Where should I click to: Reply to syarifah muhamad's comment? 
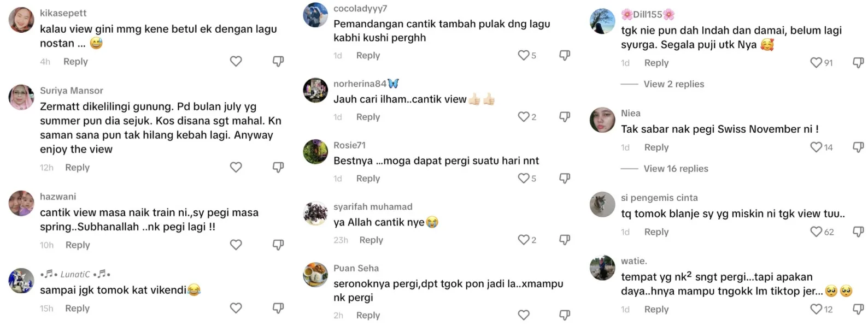pos(371,240)
